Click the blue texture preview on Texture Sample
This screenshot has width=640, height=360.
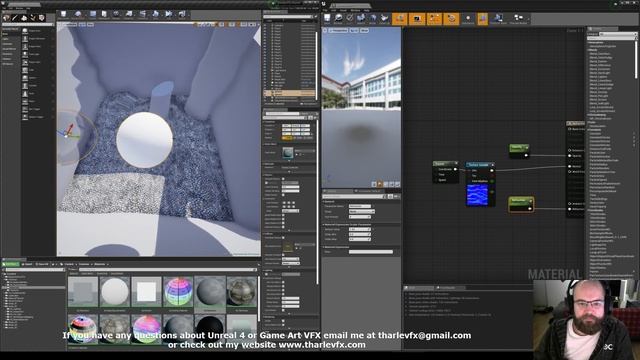point(477,195)
